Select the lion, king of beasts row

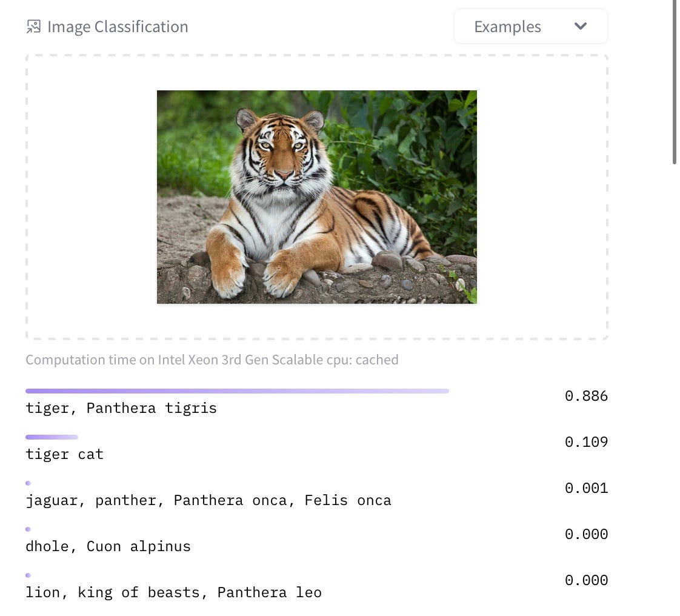point(173,592)
